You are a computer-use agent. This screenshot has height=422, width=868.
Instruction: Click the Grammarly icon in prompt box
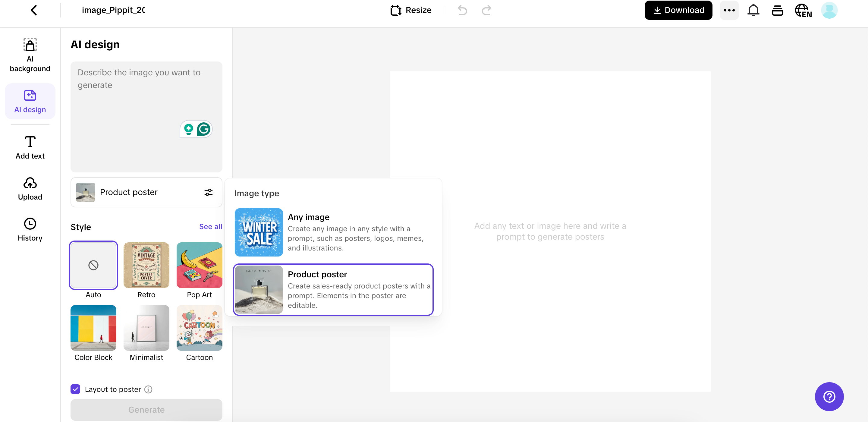click(x=203, y=129)
